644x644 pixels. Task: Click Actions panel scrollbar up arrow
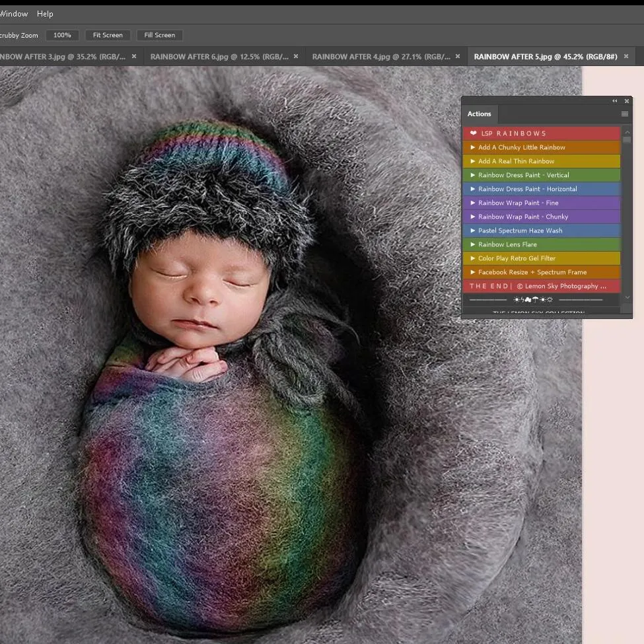[627, 132]
